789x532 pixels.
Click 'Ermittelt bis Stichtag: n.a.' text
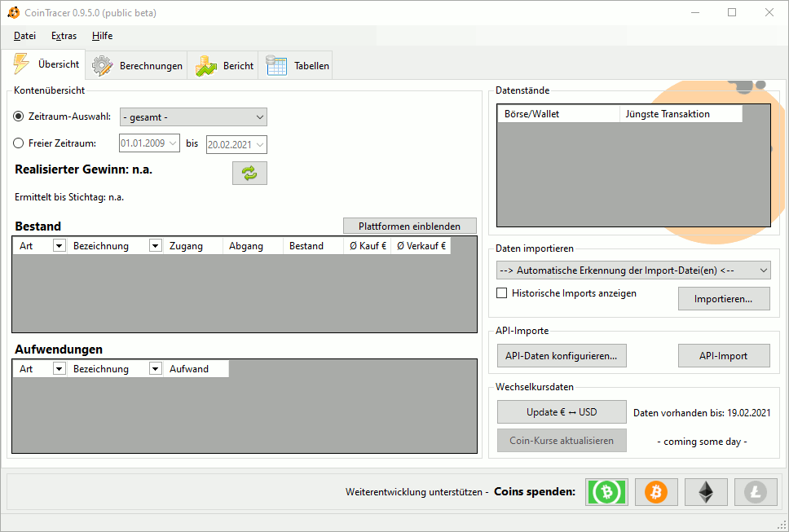tap(69, 197)
